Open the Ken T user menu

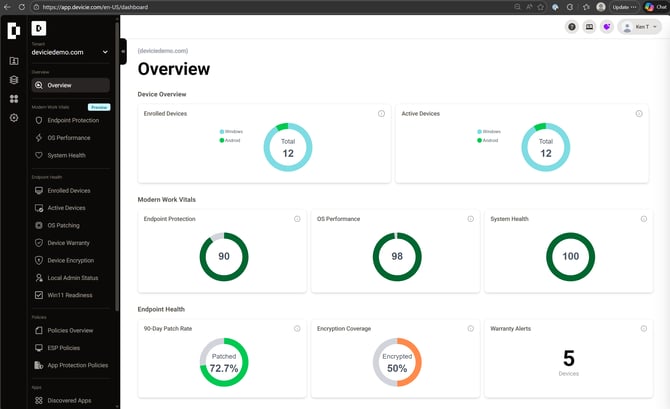[640, 27]
